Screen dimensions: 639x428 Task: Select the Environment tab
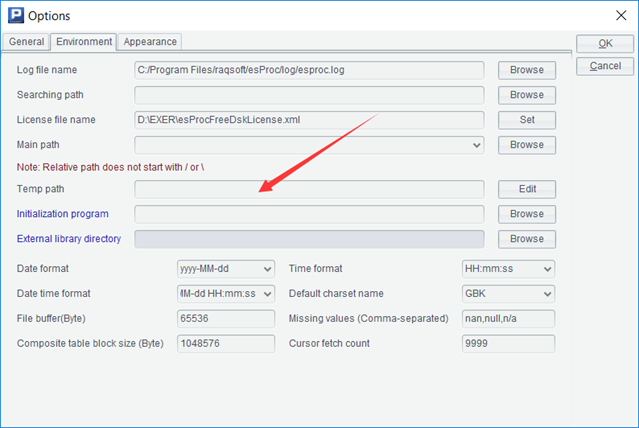tap(84, 42)
